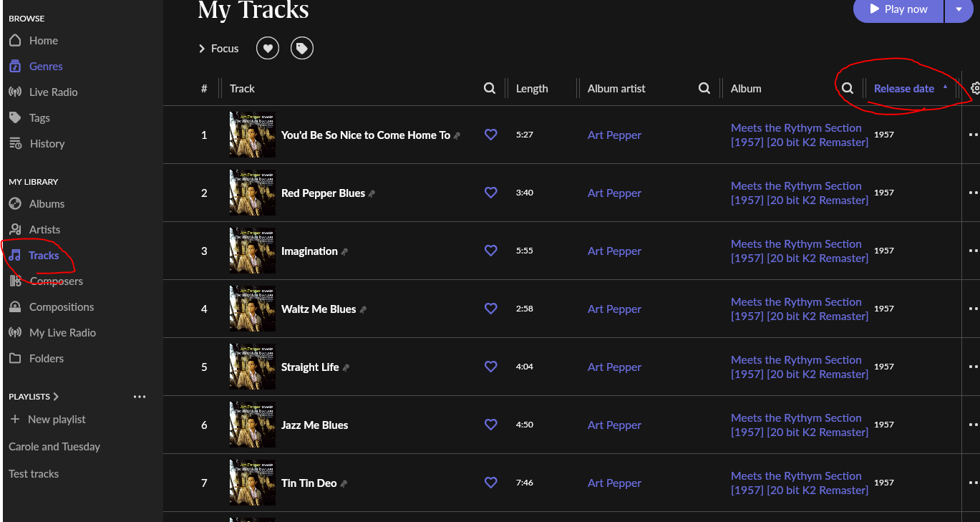980x522 pixels.
Task: Click the Album column search icon
Action: pyautogui.click(x=848, y=89)
